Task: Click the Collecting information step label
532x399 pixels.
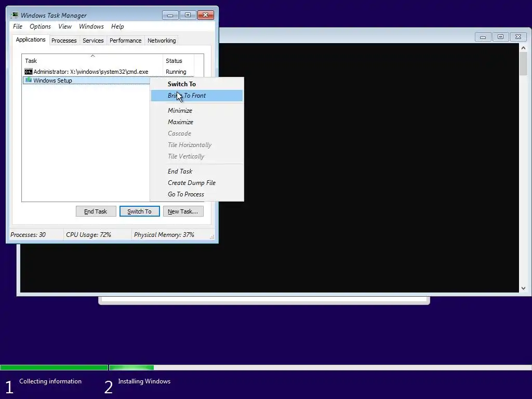Action: click(x=50, y=381)
